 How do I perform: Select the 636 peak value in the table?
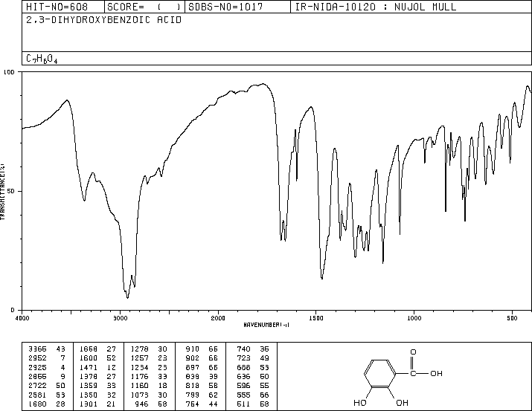[243, 376]
